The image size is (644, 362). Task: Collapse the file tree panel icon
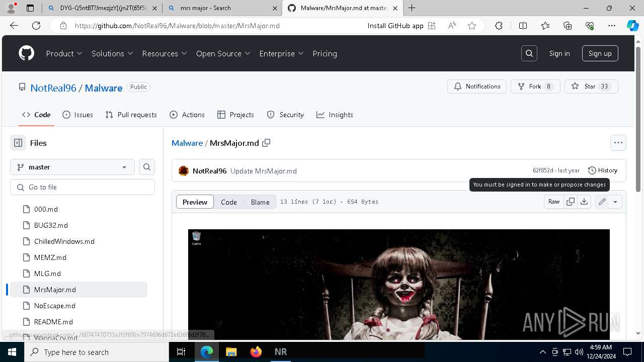[18, 143]
